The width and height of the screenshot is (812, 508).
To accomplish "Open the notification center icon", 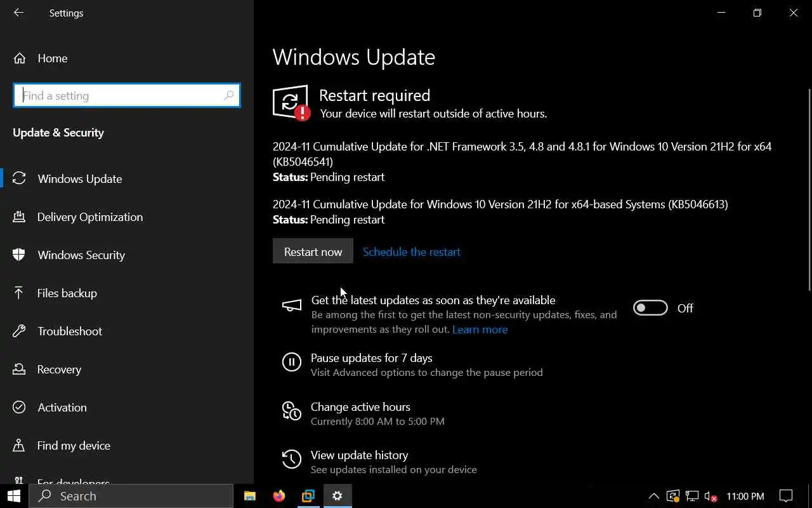I will coord(786,496).
